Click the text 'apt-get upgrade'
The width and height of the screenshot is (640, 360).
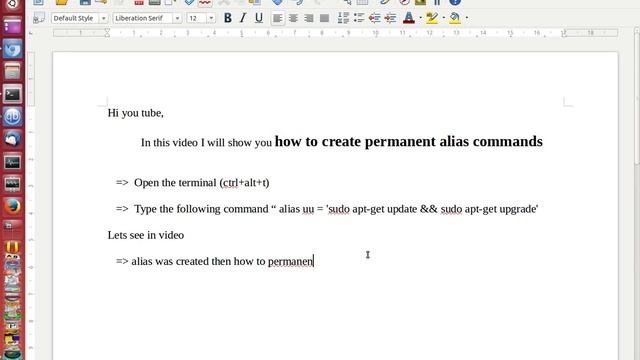501,209
